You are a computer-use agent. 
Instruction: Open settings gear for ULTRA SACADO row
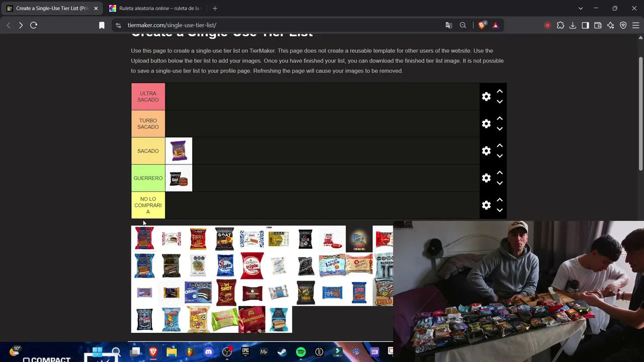point(486,97)
